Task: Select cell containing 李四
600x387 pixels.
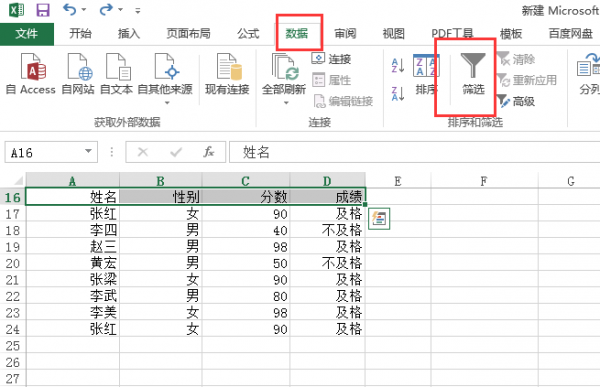Action: 73,230
